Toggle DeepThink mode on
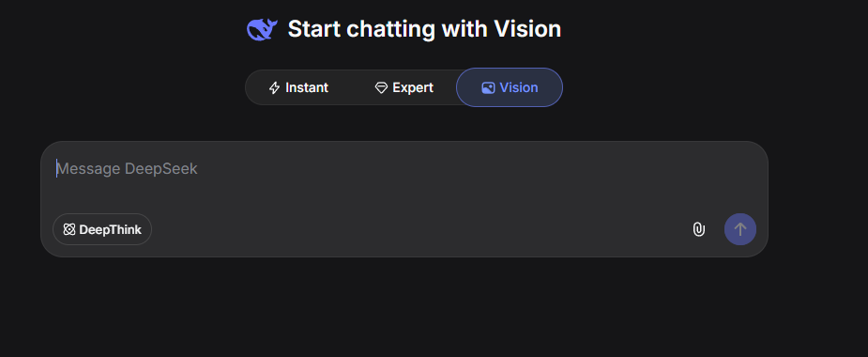868x357 pixels. coord(102,229)
